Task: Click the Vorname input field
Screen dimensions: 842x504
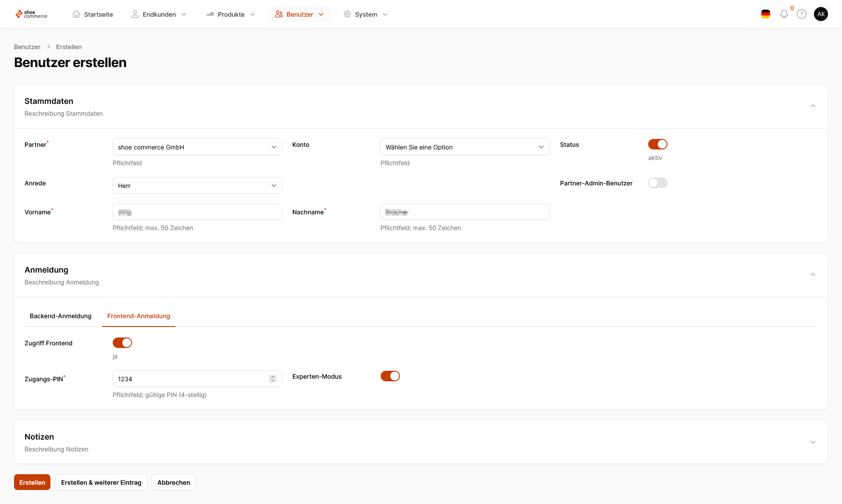Action: coord(197,212)
